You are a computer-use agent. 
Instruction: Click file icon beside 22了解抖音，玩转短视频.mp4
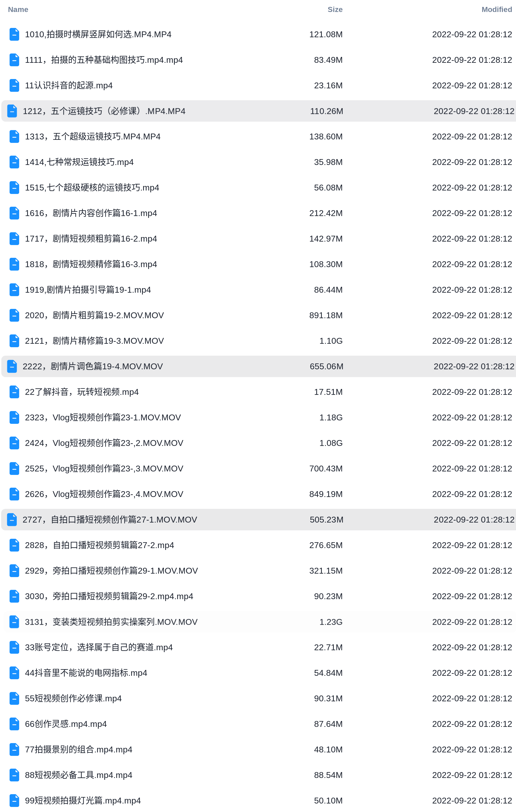pyautogui.click(x=14, y=392)
